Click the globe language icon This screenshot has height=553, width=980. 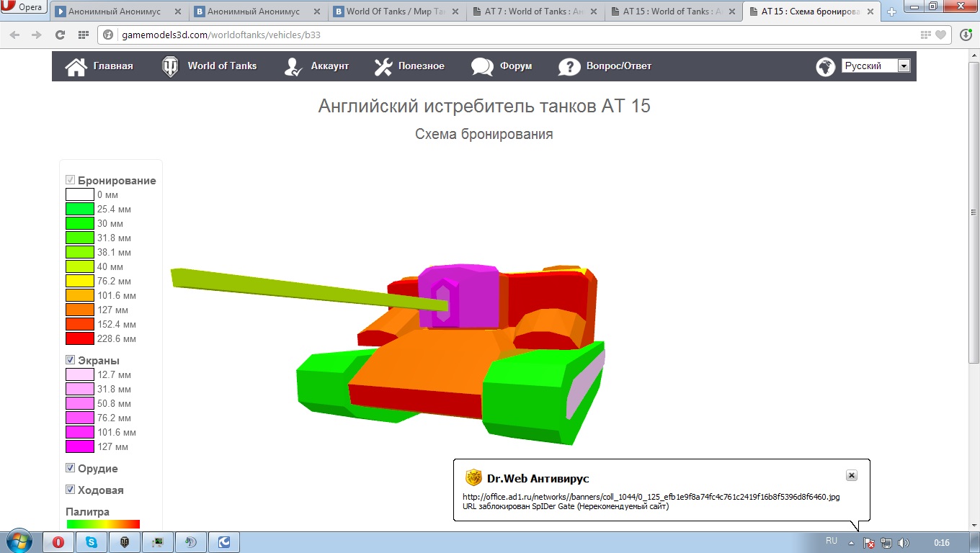pyautogui.click(x=826, y=66)
